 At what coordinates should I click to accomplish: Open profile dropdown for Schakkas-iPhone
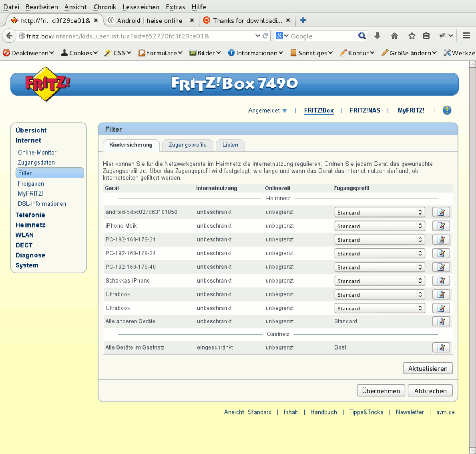coord(380,281)
